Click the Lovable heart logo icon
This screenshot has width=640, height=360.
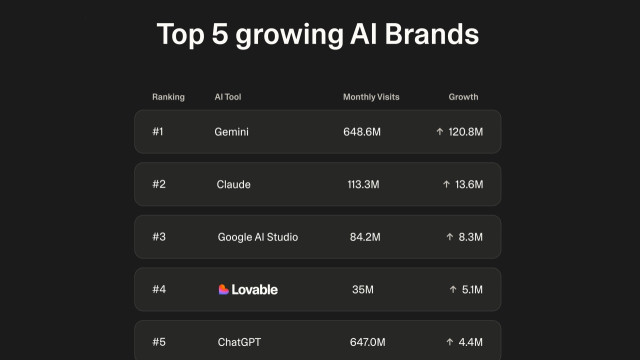click(x=223, y=289)
